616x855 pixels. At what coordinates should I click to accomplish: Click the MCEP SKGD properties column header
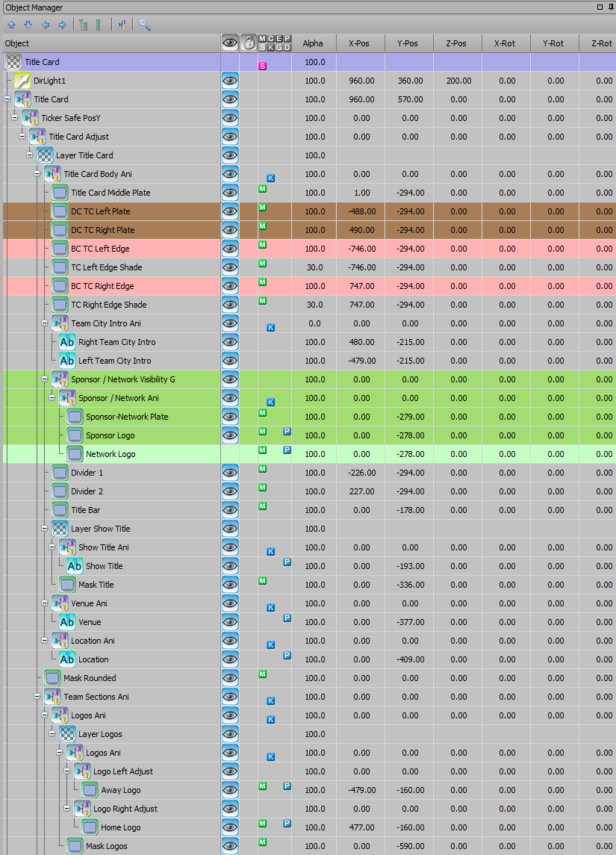[275, 43]
